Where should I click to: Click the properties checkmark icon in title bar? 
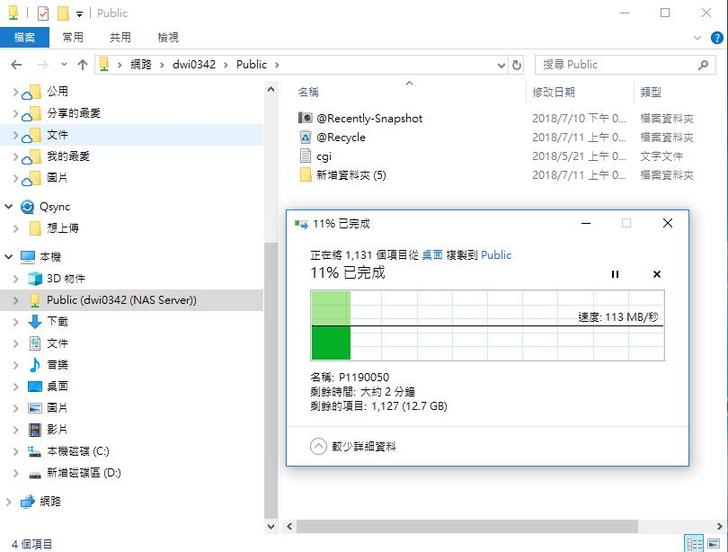pos(43,13)
